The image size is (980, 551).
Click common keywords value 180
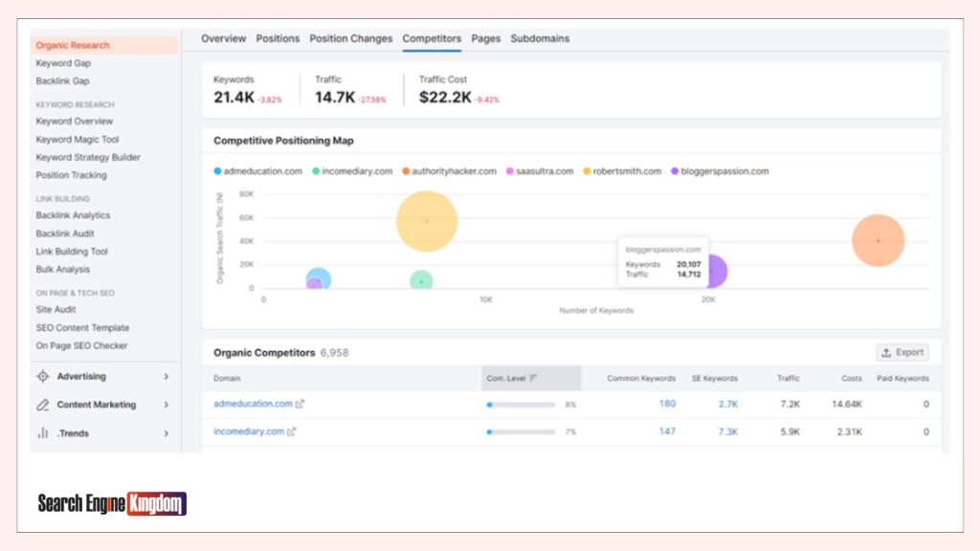[667, 405]
